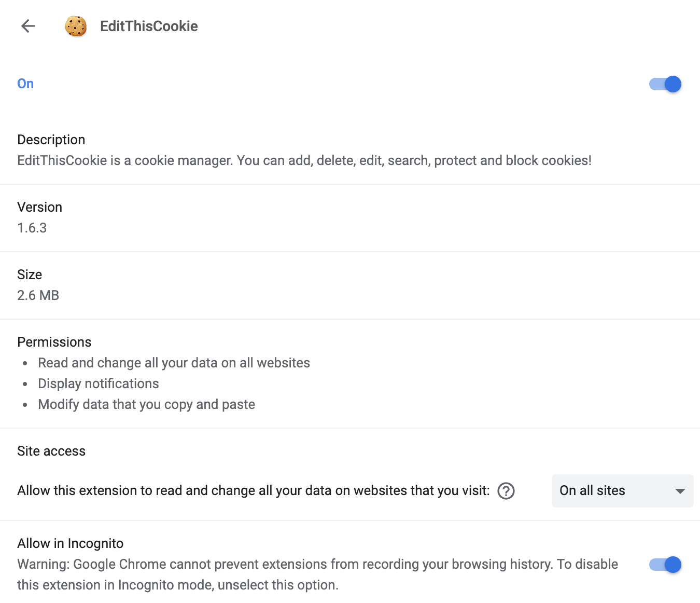
Task: Click the EditThisCookie cookie icon
Action: point(76,26)
